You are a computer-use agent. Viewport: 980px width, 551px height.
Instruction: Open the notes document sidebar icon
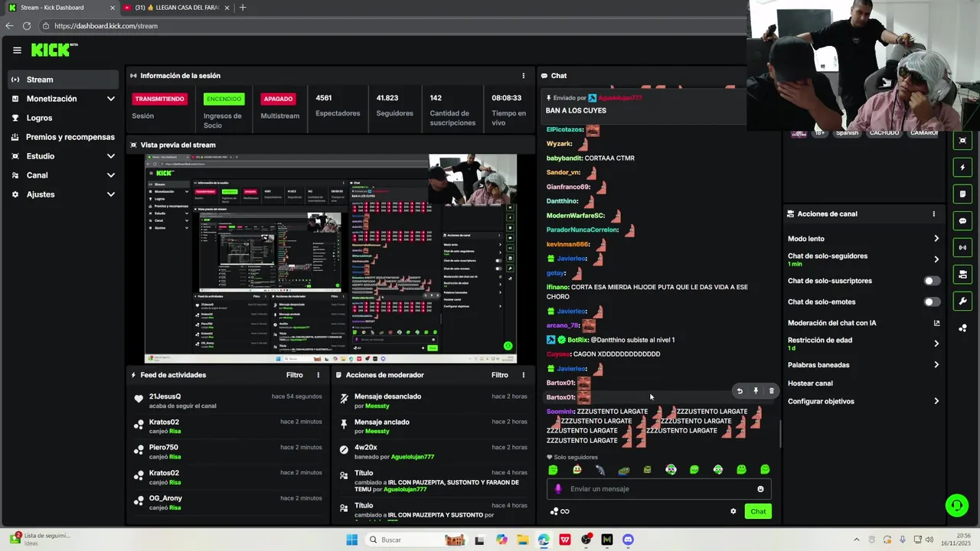pyautogui.click(x=962, y=194)
